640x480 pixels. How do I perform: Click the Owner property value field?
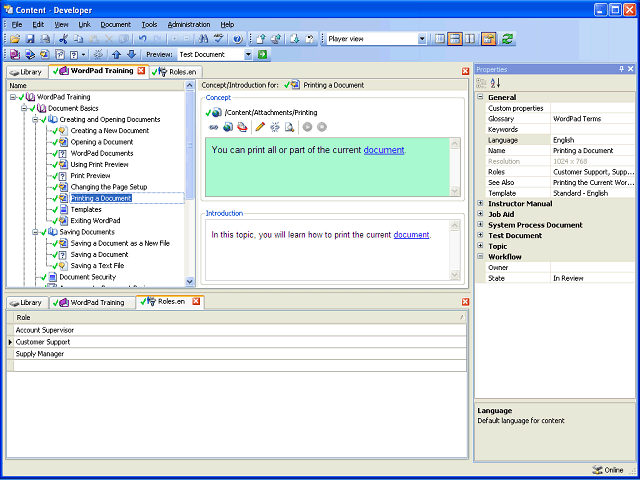click(593, 267)
